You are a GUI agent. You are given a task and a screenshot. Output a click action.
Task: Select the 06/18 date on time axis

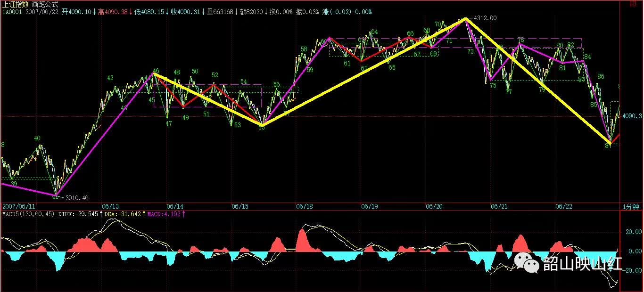pos(305,207)
